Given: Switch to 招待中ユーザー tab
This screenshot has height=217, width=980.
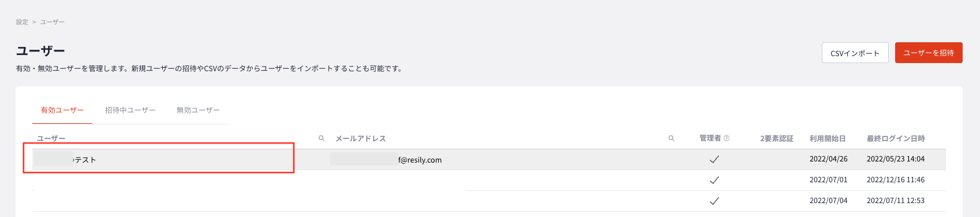Looking at the screenshot, I should coord(130,110).
